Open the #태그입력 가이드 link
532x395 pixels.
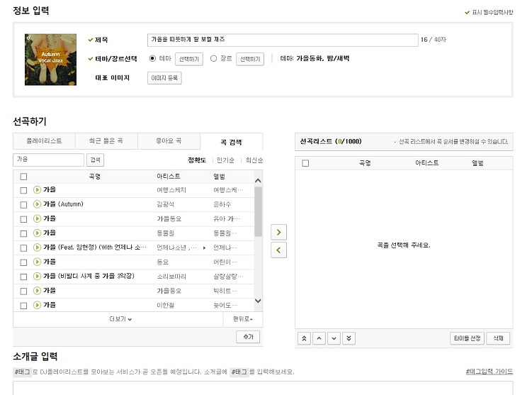(x=487, y=372)
